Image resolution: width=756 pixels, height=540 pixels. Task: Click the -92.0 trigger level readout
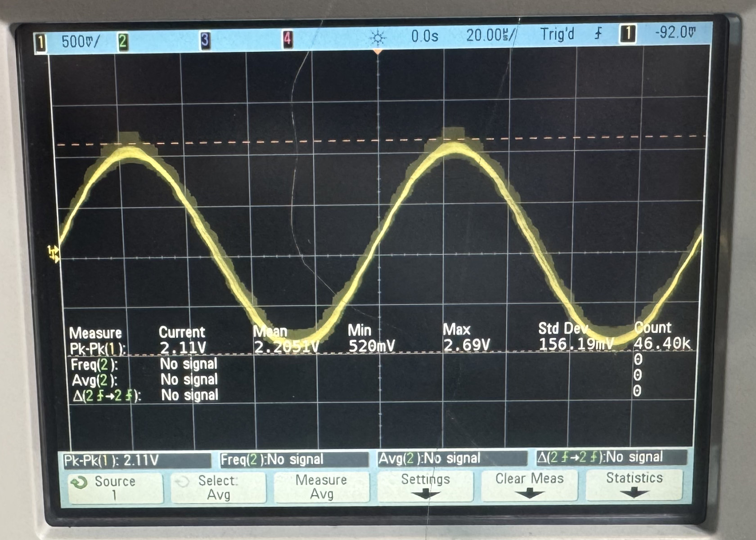(x=675, y=32)
